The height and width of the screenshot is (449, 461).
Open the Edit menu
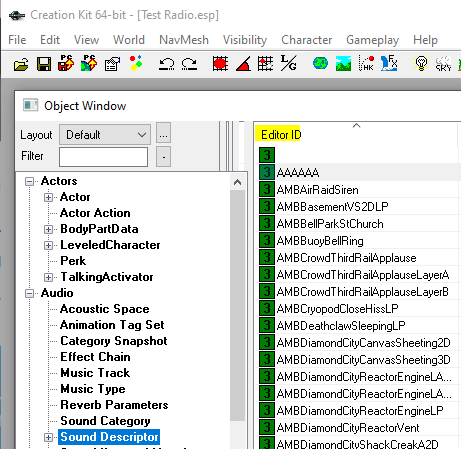[x=50, y=40]
